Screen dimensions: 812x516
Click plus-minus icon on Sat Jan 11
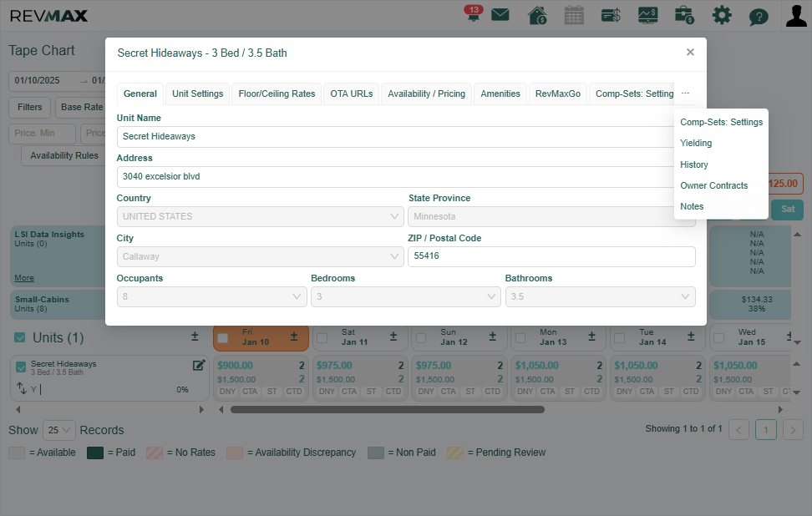(x=393, y=336)
